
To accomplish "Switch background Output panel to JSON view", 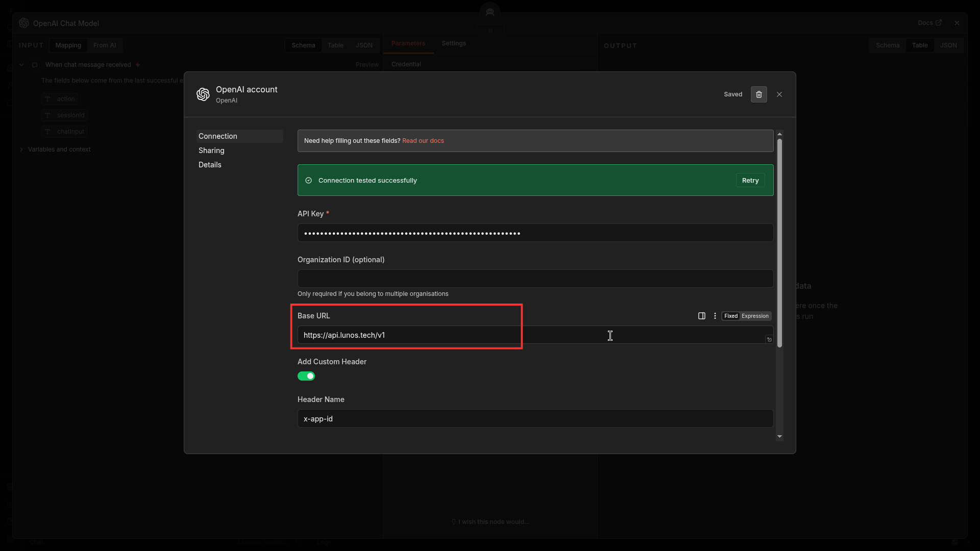I will [948, 45].
